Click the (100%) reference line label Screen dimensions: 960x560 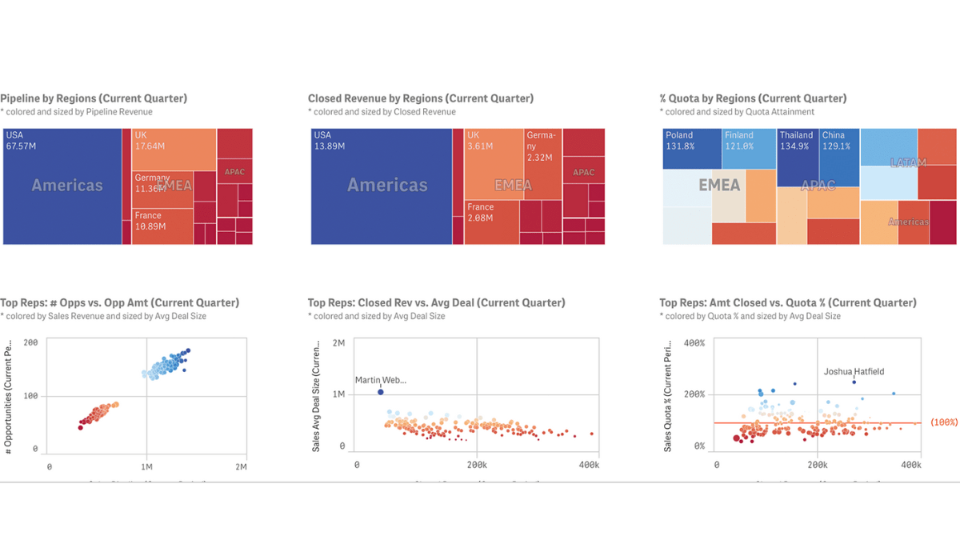(945, 422)
